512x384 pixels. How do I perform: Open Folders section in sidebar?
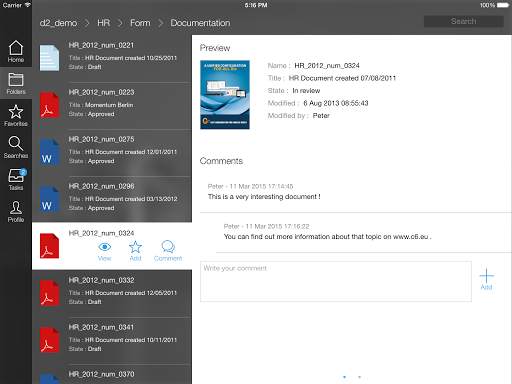click(16, 83)
